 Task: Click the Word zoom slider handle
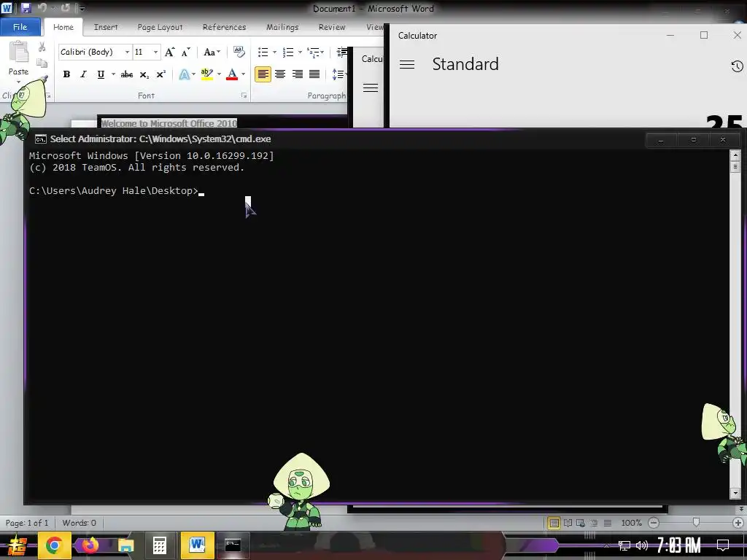[696, 523]
